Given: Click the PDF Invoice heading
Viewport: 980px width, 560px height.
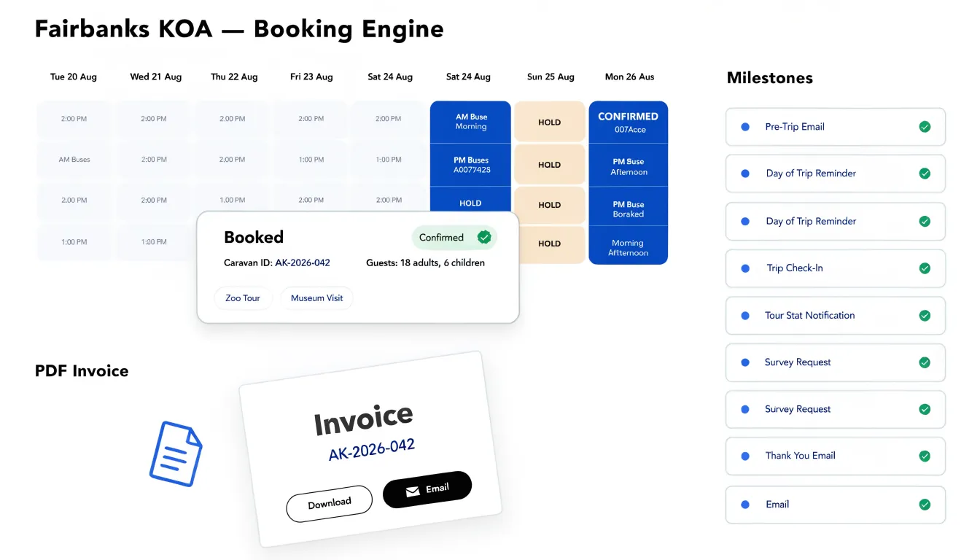Looking at the screenshot, I should pyautogui.click(x=82, y=371).
